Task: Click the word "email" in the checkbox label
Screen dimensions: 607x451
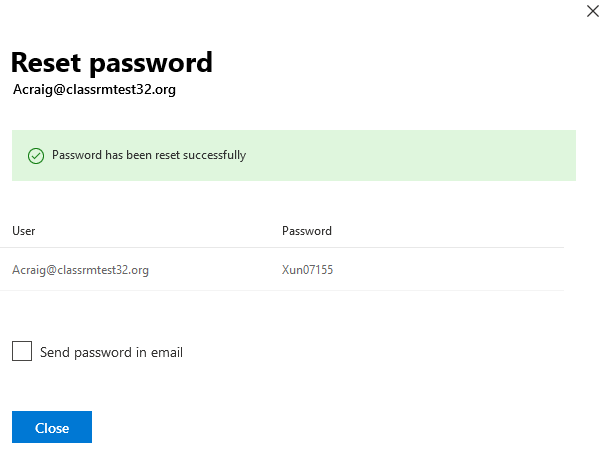Action: click(x=167, y=352)
